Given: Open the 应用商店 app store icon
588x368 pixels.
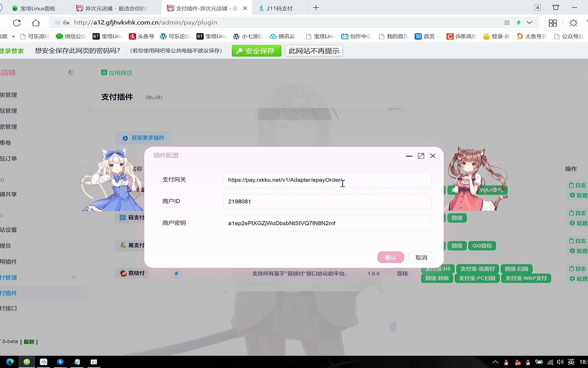Looking at the screenshot, I should click(x=104, y=73).
